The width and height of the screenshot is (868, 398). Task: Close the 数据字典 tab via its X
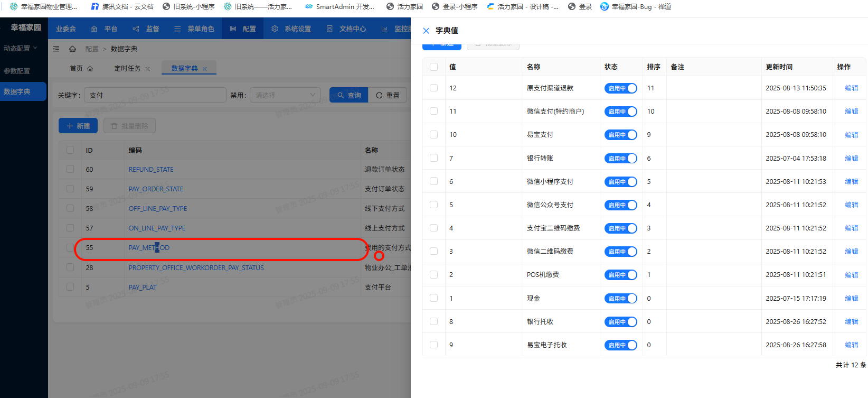click(x=205, y=69)
